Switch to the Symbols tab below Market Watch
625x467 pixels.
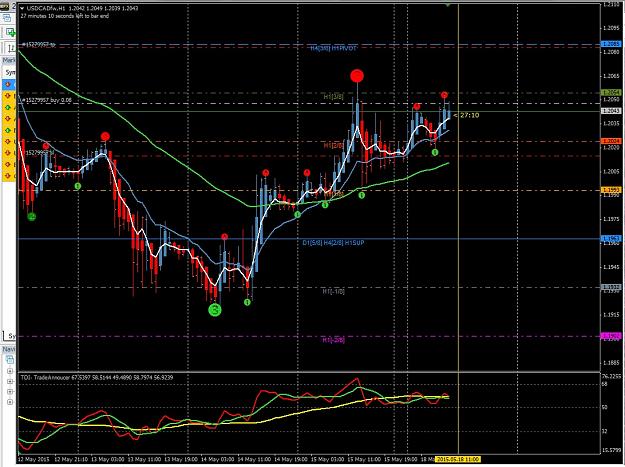coord(10,336)
